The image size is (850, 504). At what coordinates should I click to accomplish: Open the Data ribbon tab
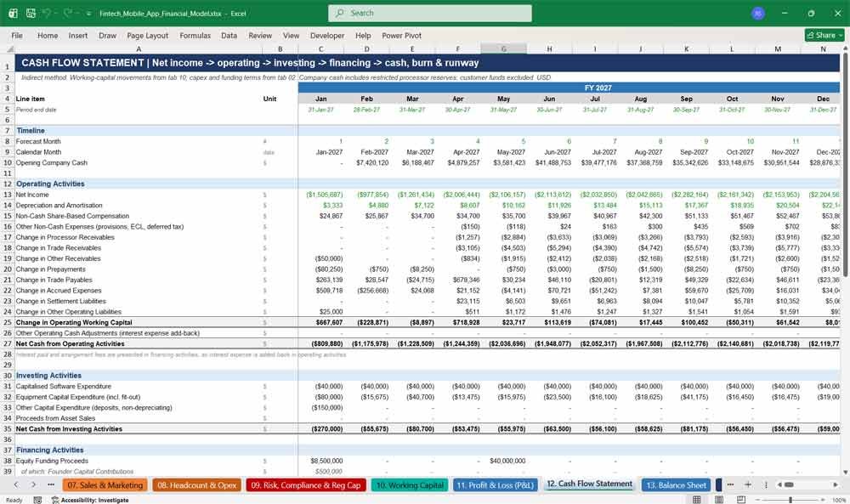click(x=229, y=35)
